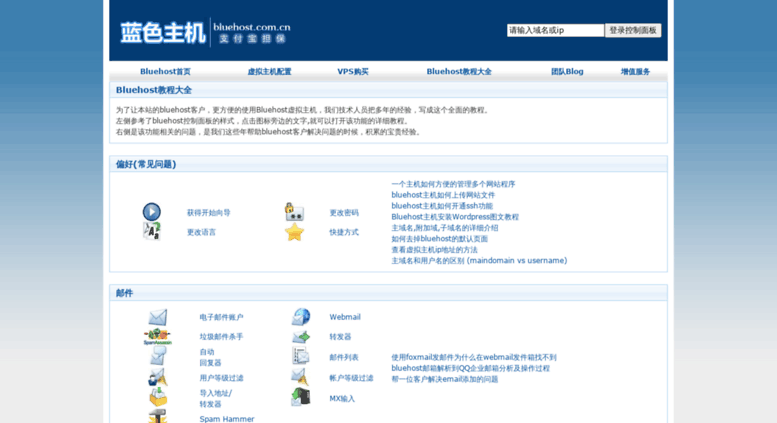
Task: Click the email accounts envelope icon
Action: pyautogui.click(x=158, y=317)
